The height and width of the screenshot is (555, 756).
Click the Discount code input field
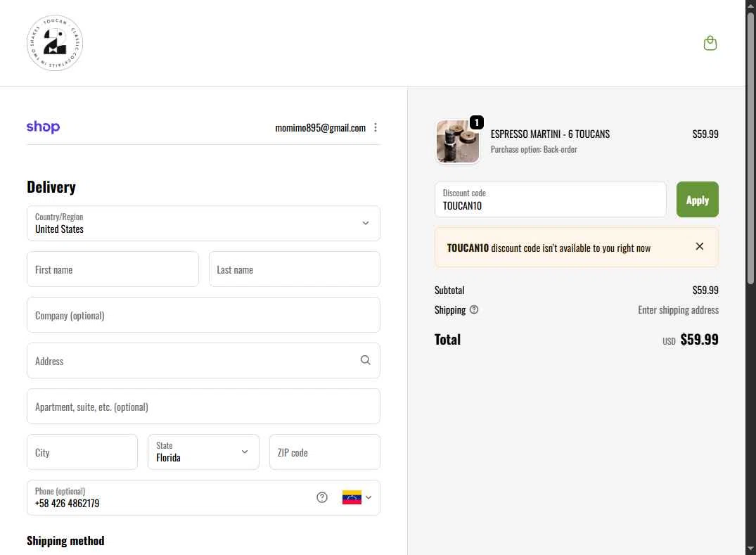pos(550,200)
